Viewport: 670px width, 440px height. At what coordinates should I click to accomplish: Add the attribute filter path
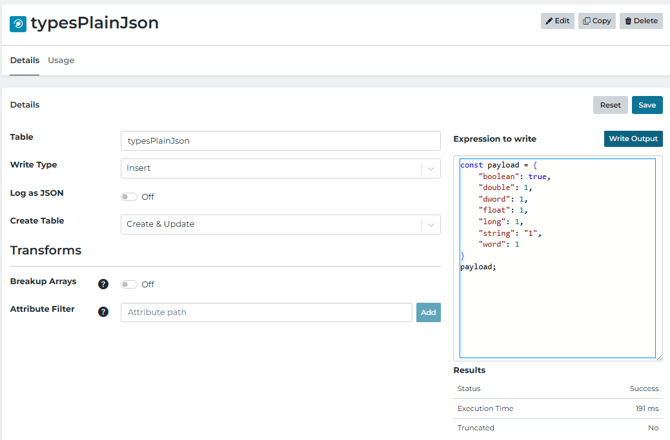(x=429, y=312)
